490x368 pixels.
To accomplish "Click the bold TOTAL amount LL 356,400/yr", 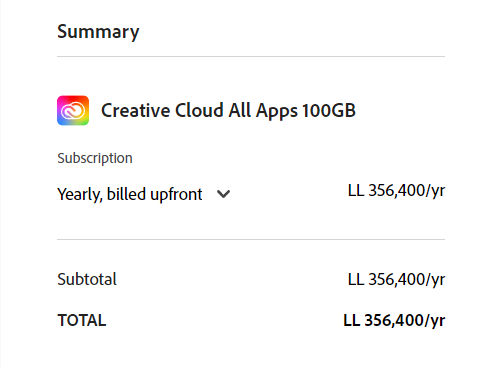I will pyautogui.click(x=394, y=321).
